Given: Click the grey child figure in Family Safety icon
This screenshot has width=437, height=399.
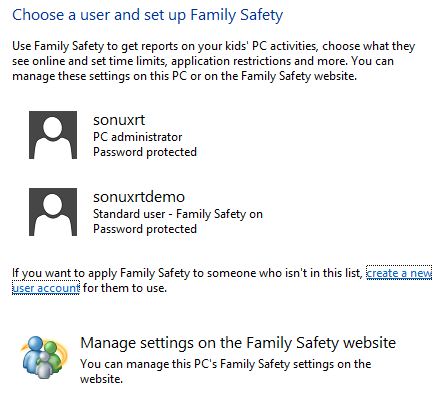Looking at the screenshot, I should click(x=44, y=366).
